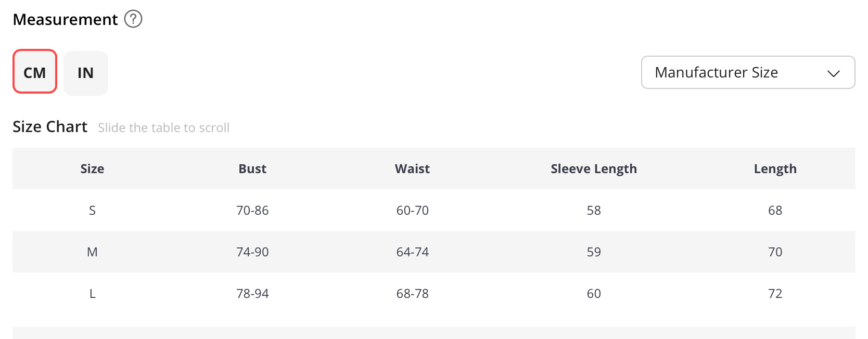868x339 pixels.
Task: Click the 'Slide the table to scroll' hint
Action: pos(163,128)
